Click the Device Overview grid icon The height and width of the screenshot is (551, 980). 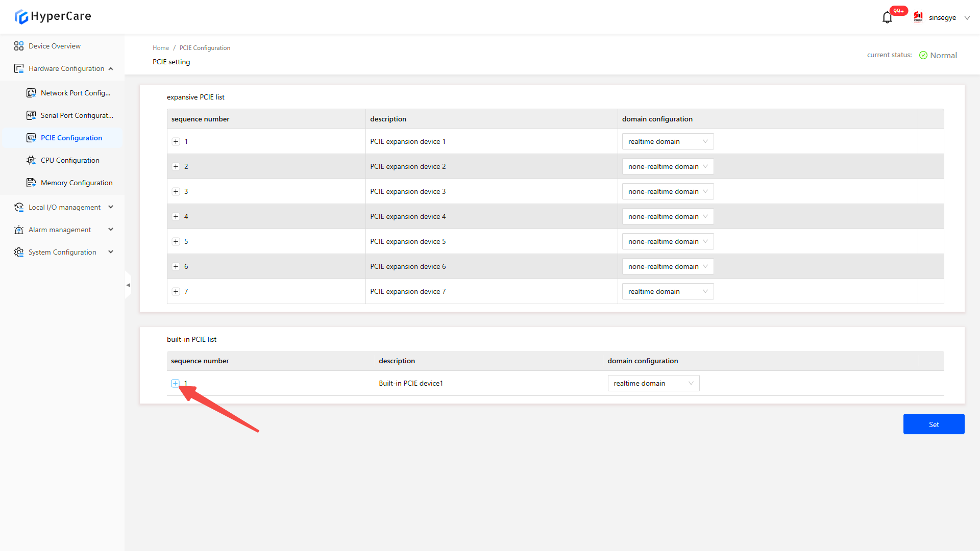pos(19,46)
